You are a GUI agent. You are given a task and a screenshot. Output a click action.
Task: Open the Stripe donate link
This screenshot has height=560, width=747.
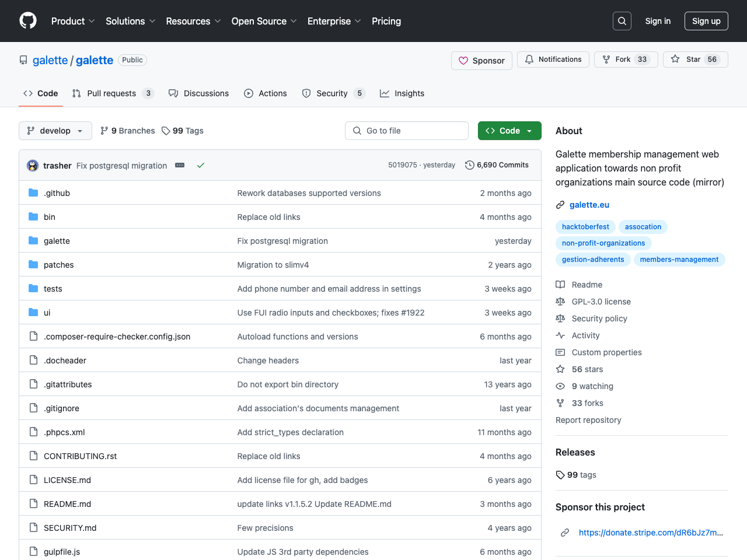[x=651, y=533]
